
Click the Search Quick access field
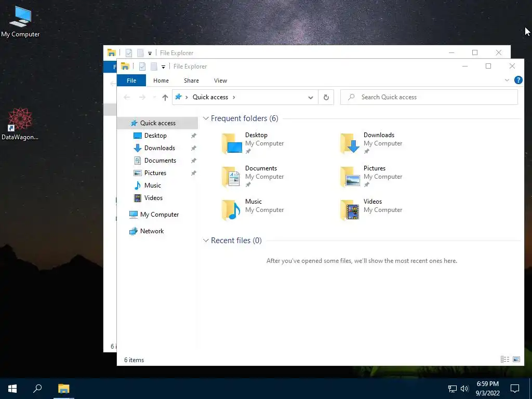coord(429,97)
